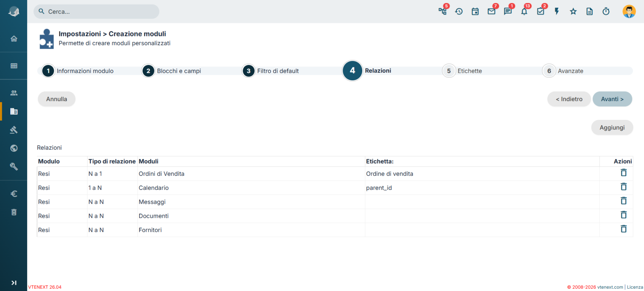The height and width of the screenshot is (291, 644).
Task: Select step 4 Relazioni
Action: click(x=367, y=71)
